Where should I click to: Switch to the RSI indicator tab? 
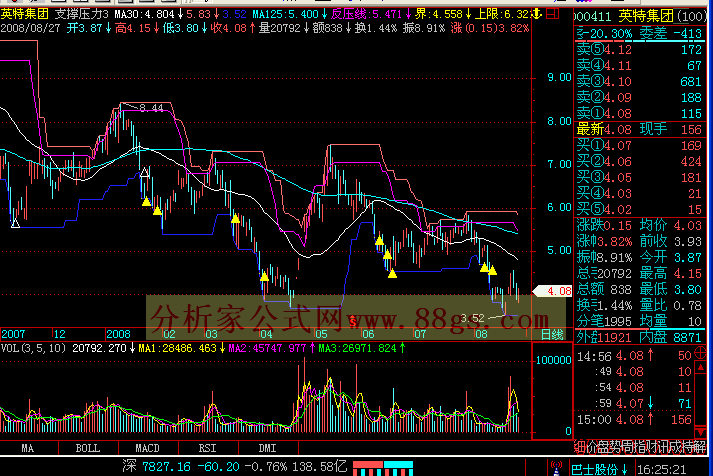207,448
